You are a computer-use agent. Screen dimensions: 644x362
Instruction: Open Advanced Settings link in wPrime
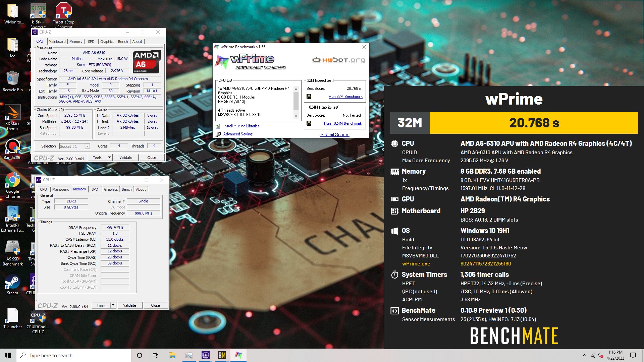point(238,134)
